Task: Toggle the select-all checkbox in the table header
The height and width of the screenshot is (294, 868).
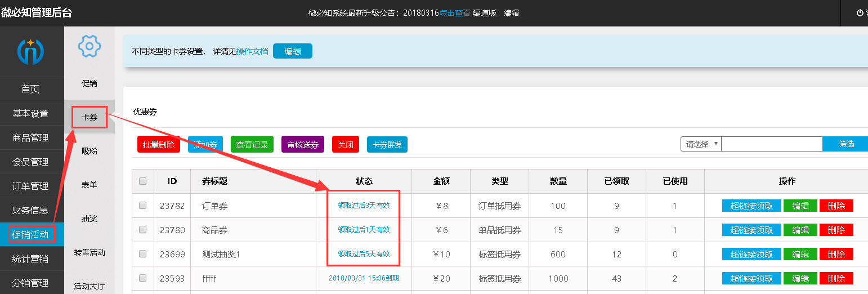Action: (x=142, y=181)
